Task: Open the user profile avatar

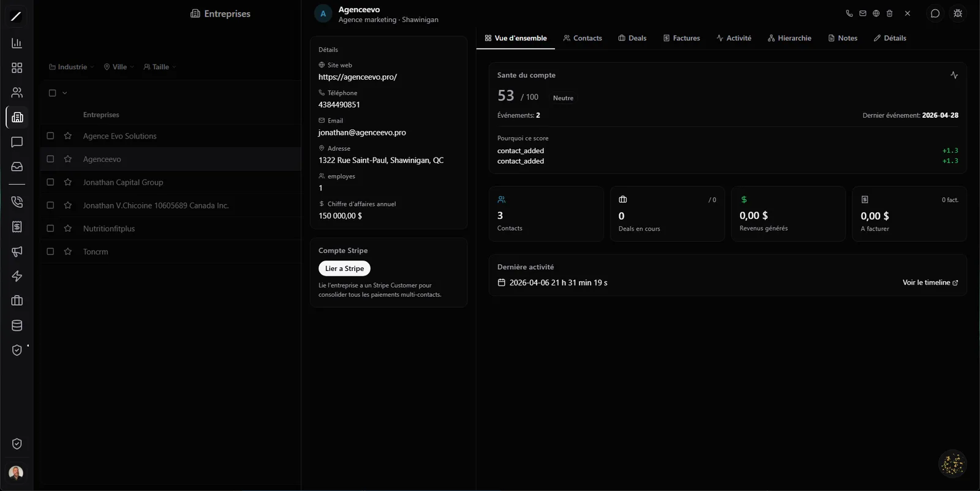Action: pyautogui.click(x=17, y=473)
